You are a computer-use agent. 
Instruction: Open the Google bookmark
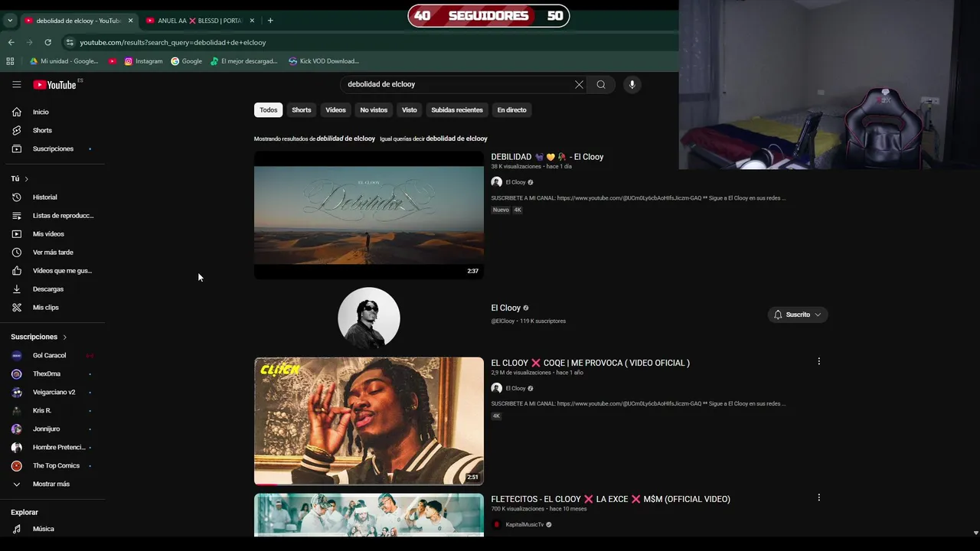pyautogui.click(x=187, y=61)
